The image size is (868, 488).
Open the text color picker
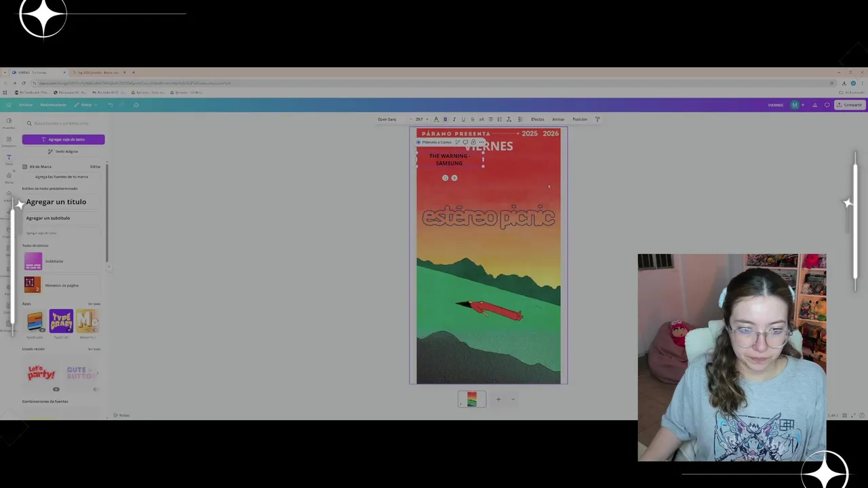[x=436, y=119]
